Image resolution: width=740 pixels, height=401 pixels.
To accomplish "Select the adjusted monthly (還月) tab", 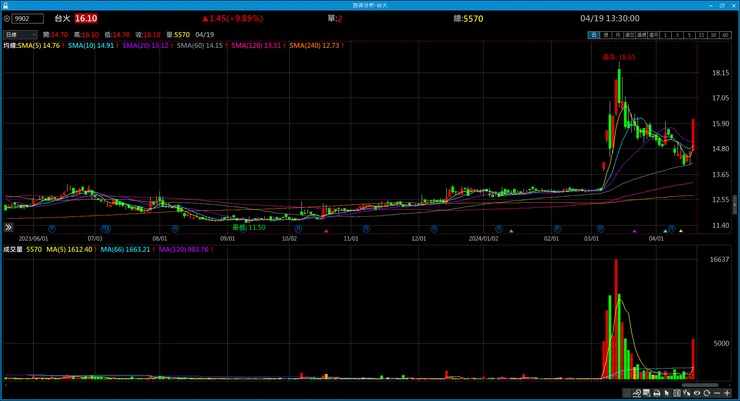I will coord(654,35).
